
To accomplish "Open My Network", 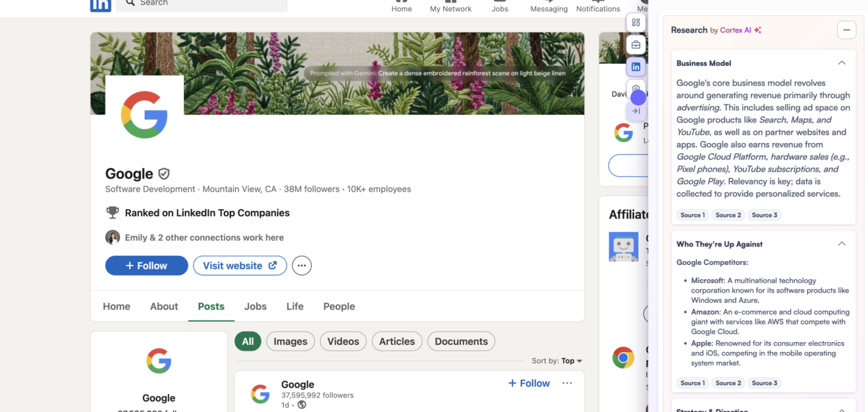I will [x=450, y=7].
